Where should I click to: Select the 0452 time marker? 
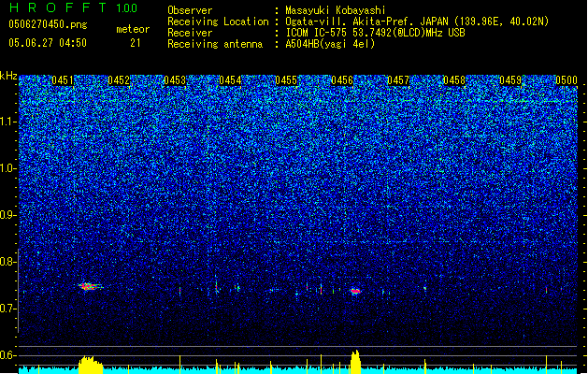click(119, 80)
